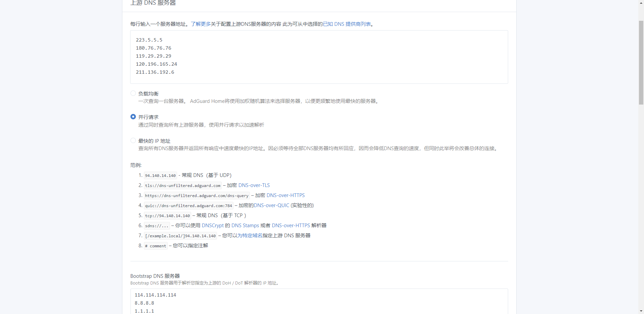Click the scrollbar down arrow

641,311
